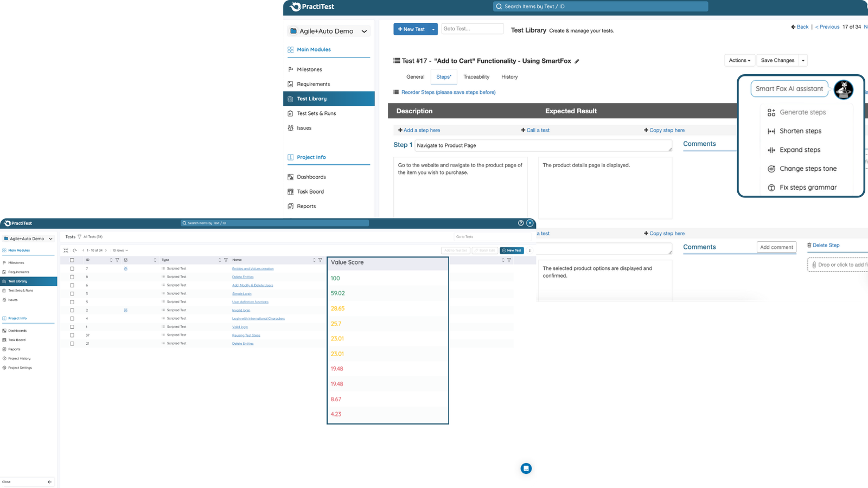Open Agile+Auto Demo project dropdown in step editor window

[x=329, y=31]
